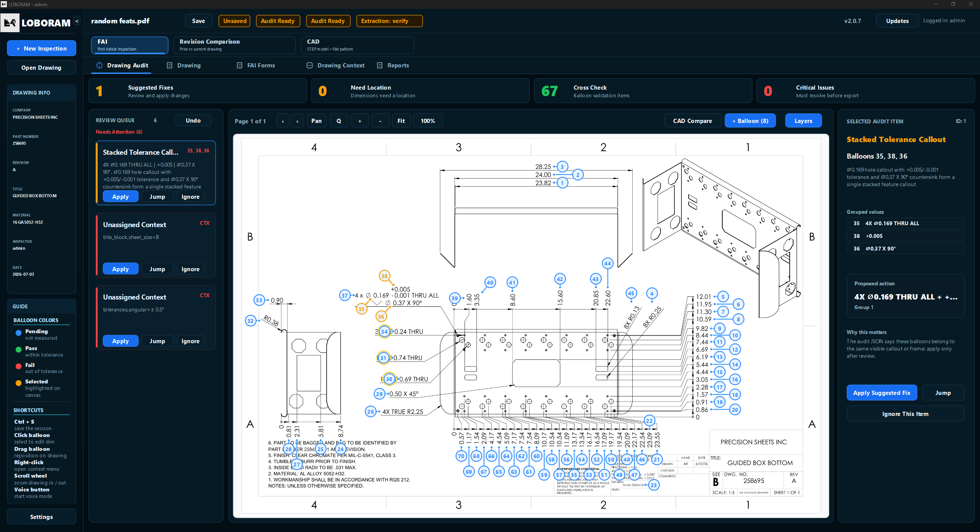Image resolution: width=980 pixels, height=532 pixels.
Task: Switch to Revision Comparison mode
Action: [x=235, y=45]
